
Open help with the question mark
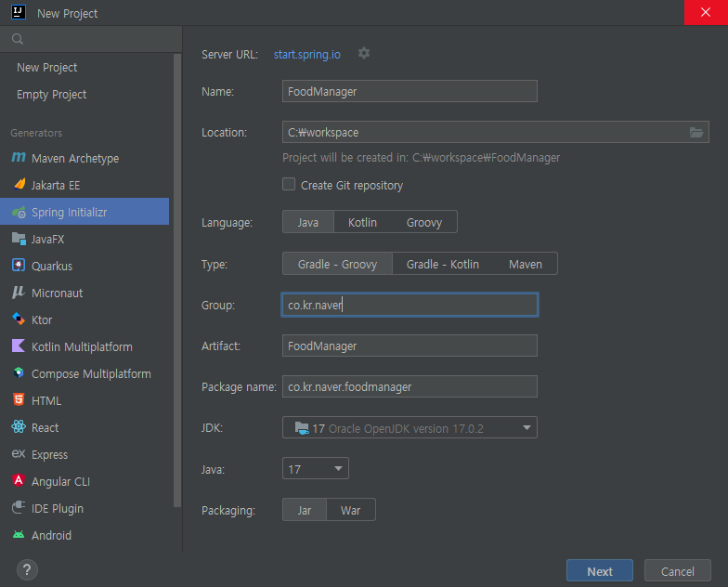tap(27, 570)
